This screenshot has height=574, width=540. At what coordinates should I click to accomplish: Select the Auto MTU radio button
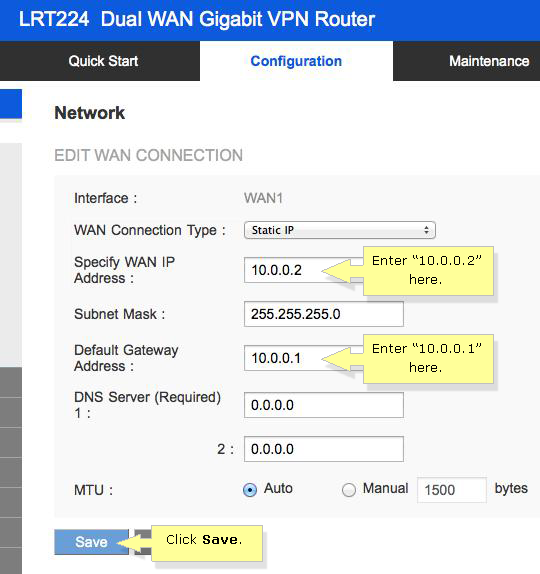(250, 489)
